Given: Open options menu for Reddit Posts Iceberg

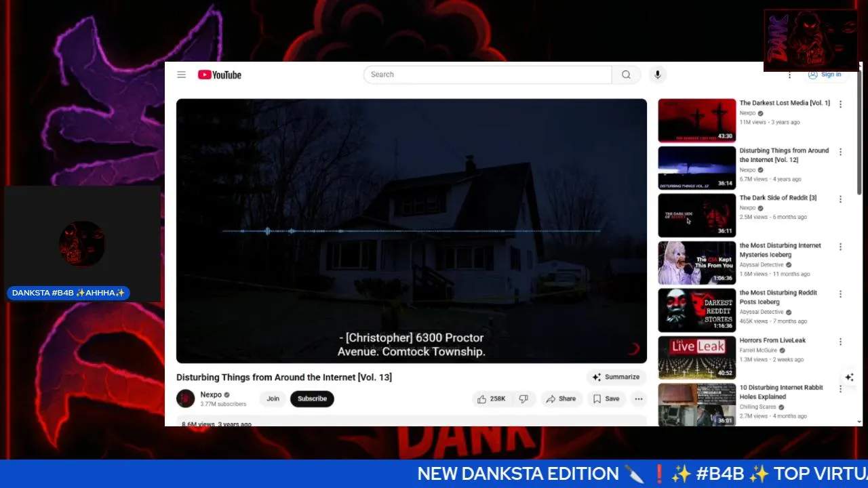Looking at the screenshot, I should pyautogui.click(x=840, y=294).
